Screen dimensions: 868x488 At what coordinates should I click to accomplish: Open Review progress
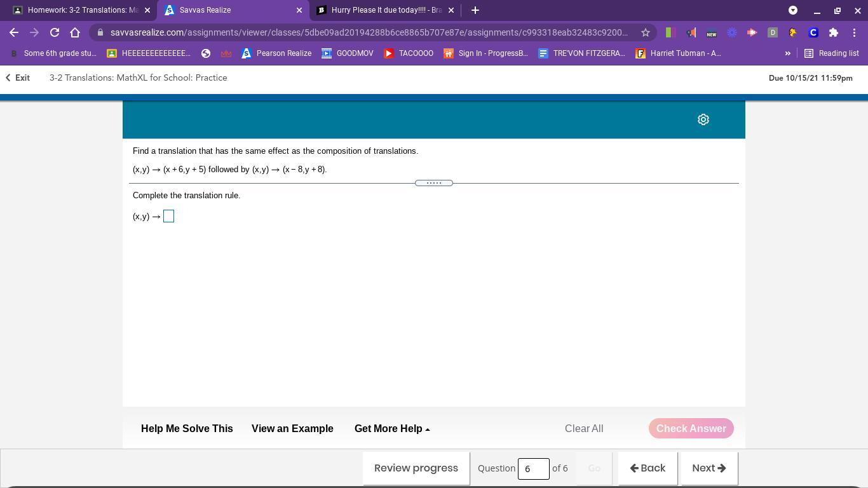coord(416,468)
